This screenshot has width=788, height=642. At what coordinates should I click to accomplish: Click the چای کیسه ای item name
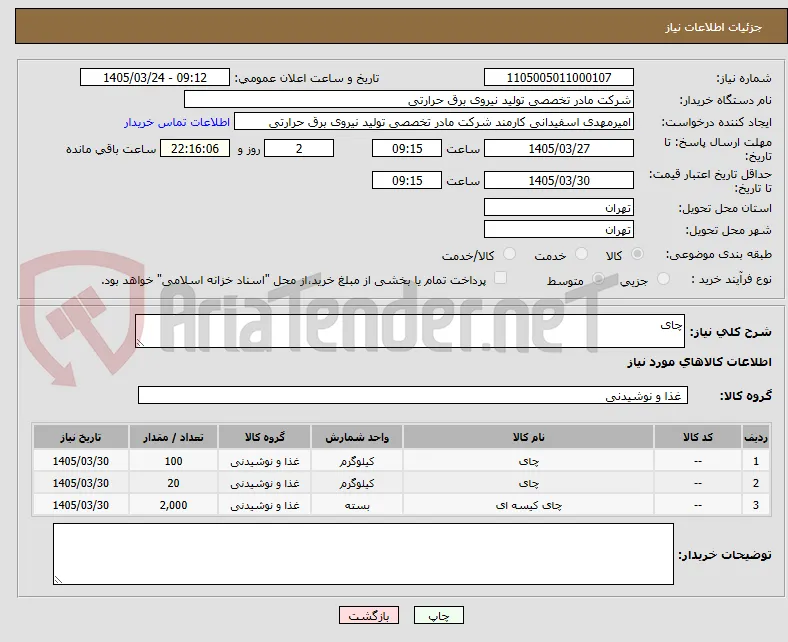pos(528,505)
